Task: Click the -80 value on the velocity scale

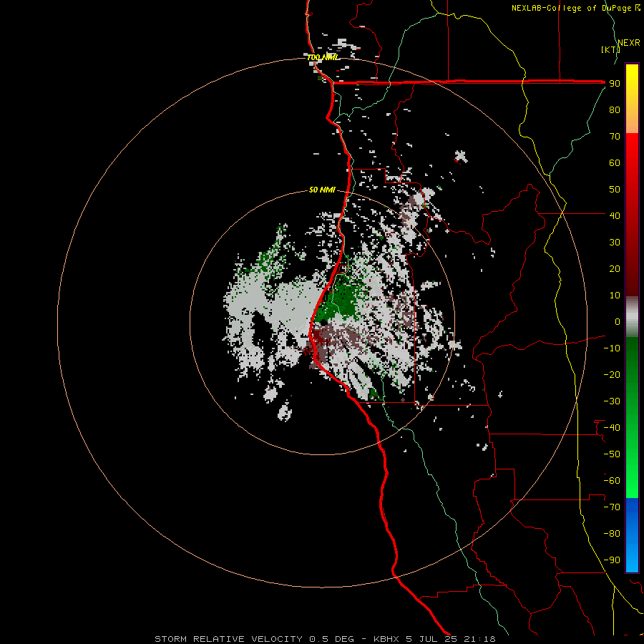Action: point(612,534)
